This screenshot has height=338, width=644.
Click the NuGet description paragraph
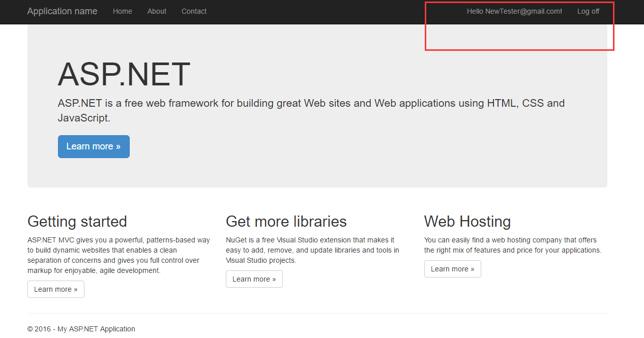312,250
